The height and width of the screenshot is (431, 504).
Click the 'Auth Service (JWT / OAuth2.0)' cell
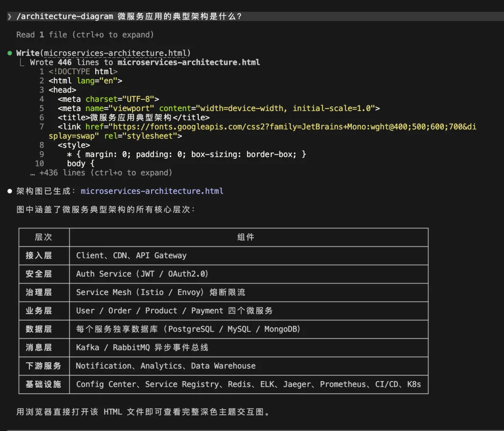coord(142,274)
